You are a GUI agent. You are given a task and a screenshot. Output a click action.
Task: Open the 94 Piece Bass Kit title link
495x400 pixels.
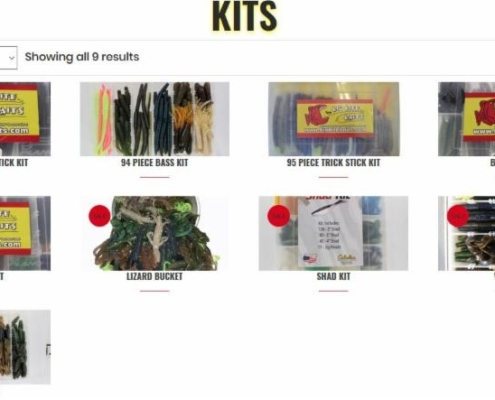pos(155,163)
